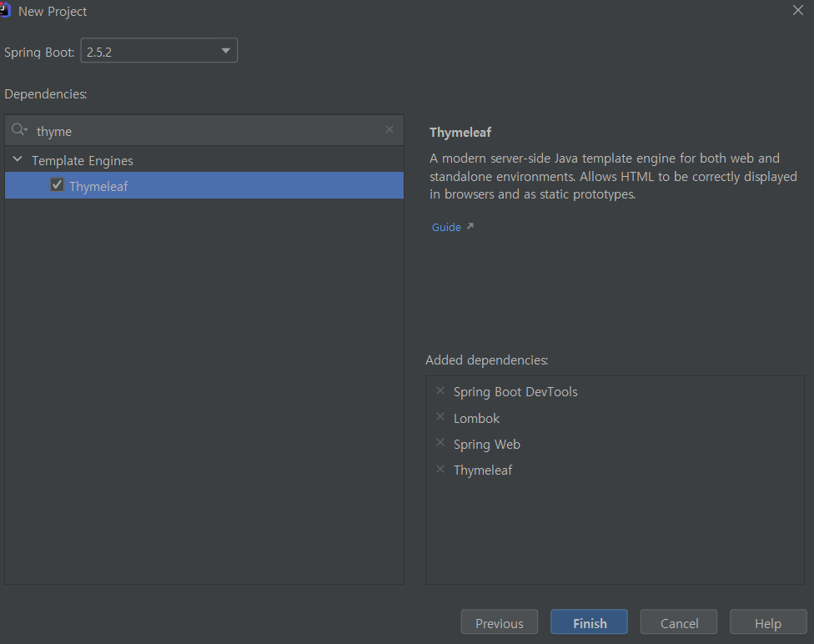Go back with the Previous button
This screenshot has height=644, width=814.
coord(500,622)
